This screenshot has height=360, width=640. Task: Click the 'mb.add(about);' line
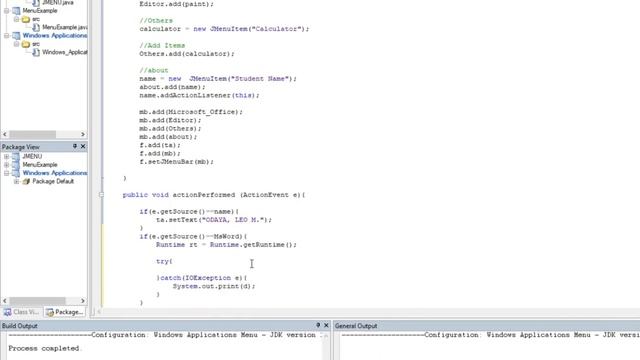(168, 137)
